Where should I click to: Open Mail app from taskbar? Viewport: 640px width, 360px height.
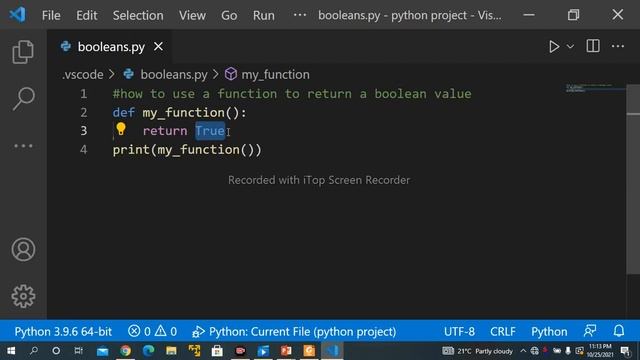102,351
